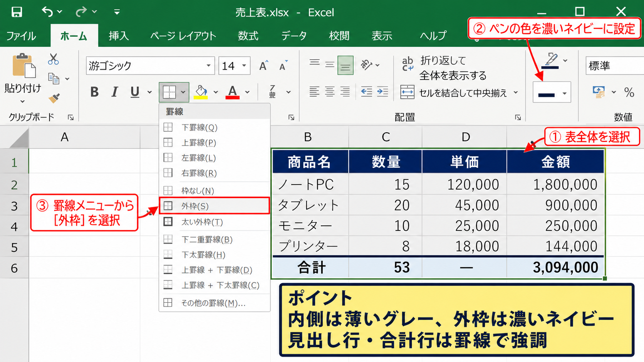Click the Orientation text angle icon

coord(366,65)
